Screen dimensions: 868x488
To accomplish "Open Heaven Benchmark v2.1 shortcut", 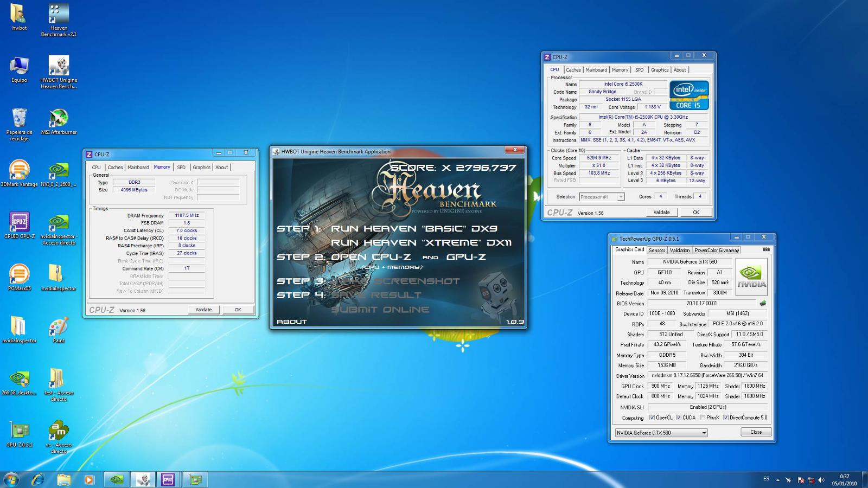I will click(x=59, y=20).
